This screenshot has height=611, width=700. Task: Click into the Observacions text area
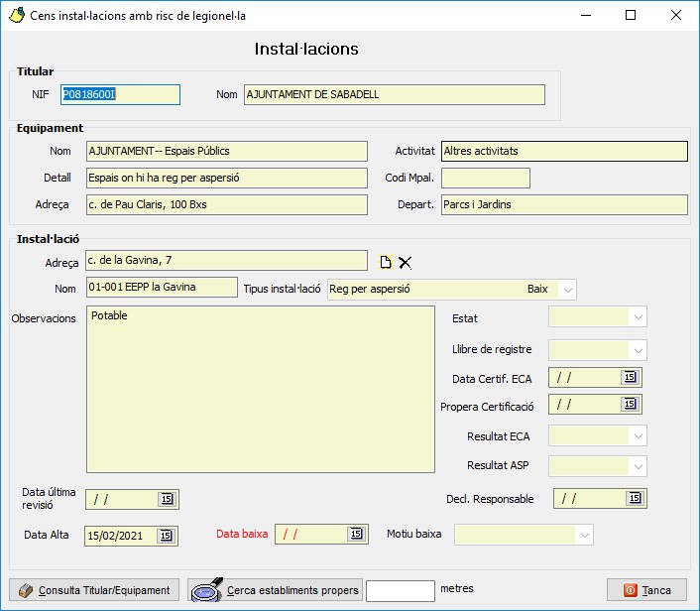(262, 390)
